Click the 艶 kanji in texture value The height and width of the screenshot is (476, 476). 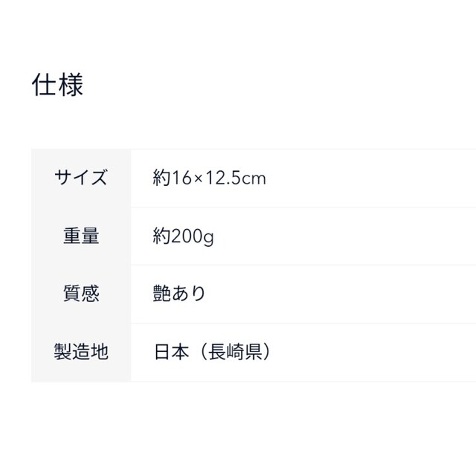point(161,294)
